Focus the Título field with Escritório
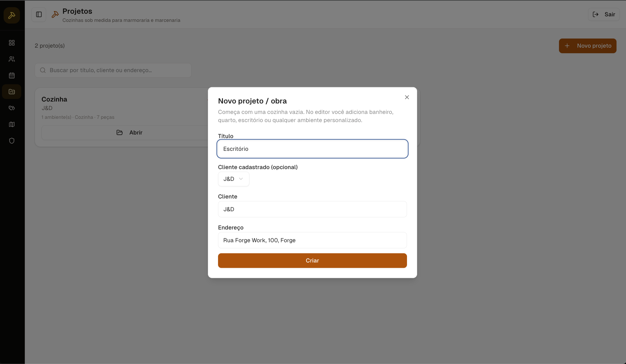Screen dimensions: 626x364 (x=312, y=149)
